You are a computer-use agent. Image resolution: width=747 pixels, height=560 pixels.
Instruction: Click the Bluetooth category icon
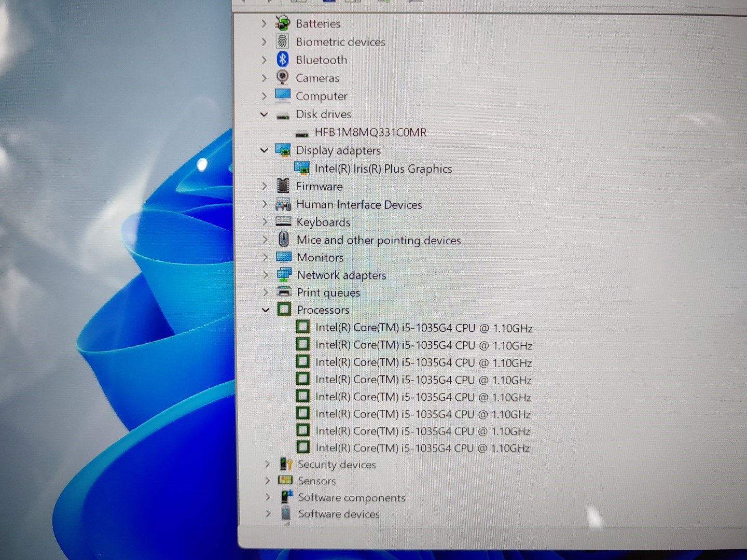pyautogui.click(x=282, y=60)
